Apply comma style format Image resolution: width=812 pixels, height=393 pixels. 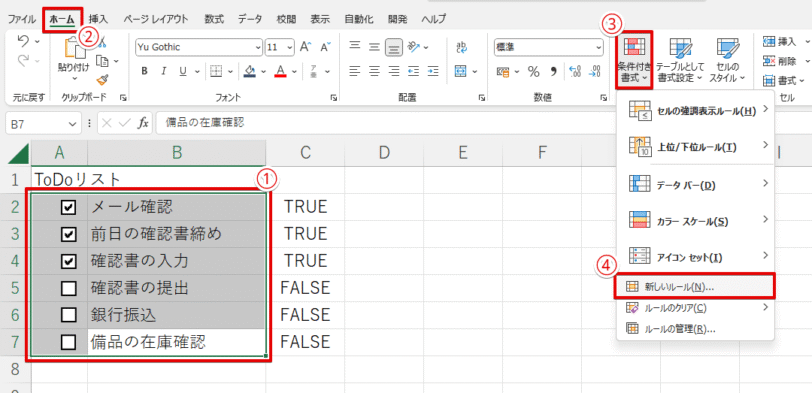(553, 71)
